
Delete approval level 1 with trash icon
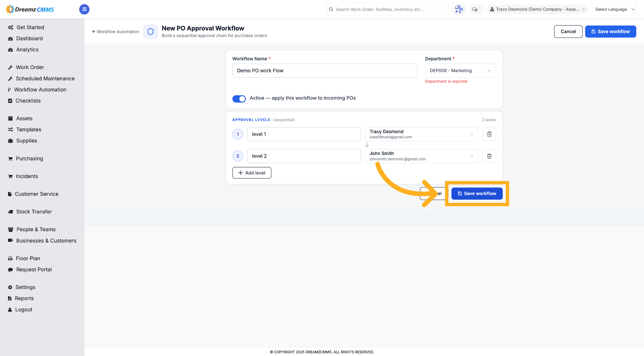click(489, 134)
